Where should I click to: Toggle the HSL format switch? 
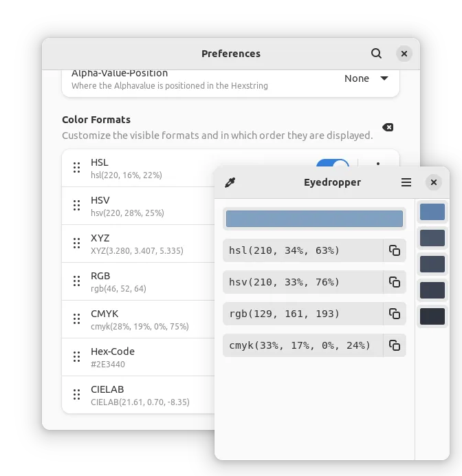point(333,163)
